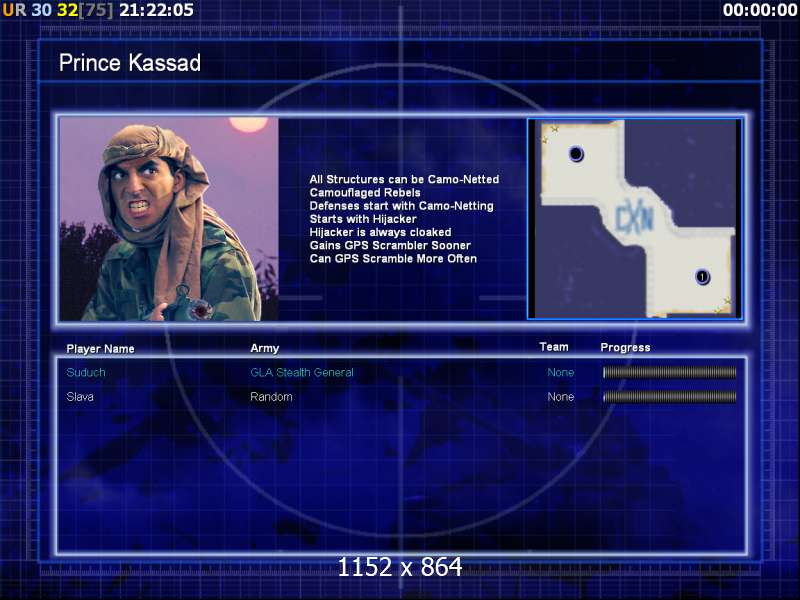Click the 00:00:00 game timer
Viewport: 800px width, 600px height.
click(760, 10)
